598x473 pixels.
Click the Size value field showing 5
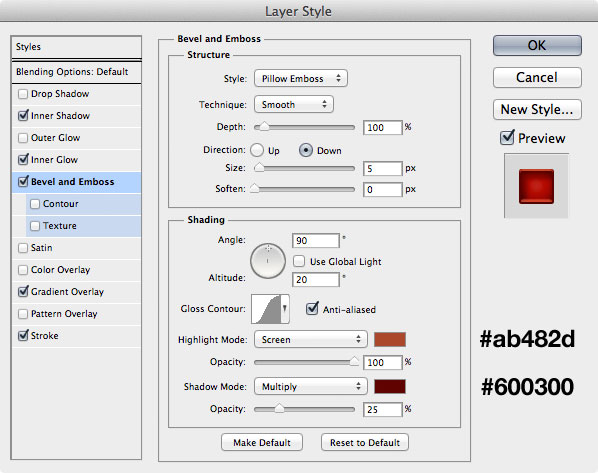(383, 168)
